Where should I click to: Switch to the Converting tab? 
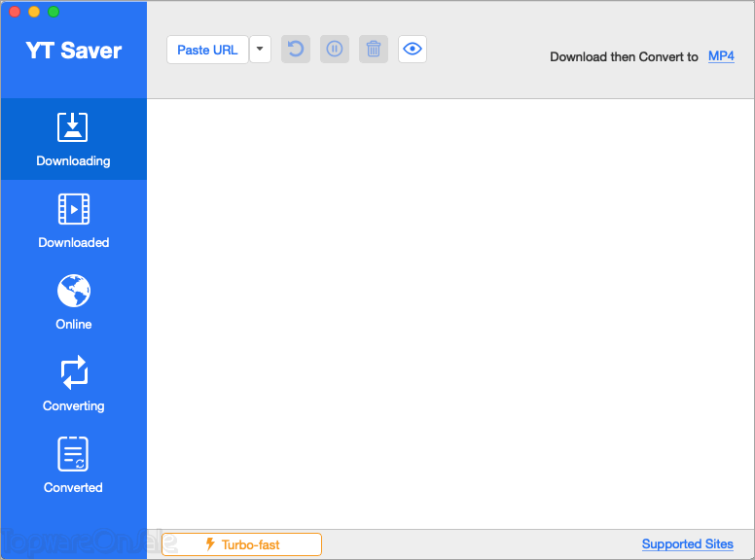click(74, 384)
